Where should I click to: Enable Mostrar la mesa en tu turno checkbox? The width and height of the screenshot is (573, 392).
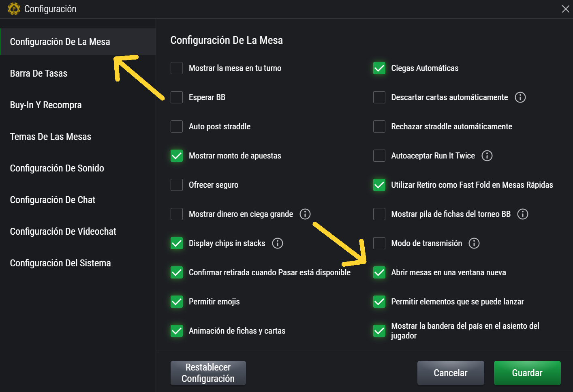tap(177, 68)
